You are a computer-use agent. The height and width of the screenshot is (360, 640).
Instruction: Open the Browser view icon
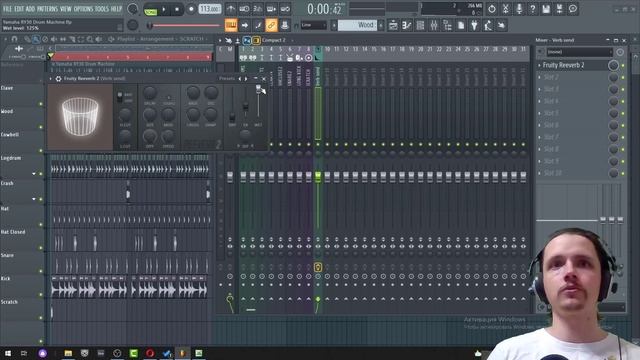447,25
